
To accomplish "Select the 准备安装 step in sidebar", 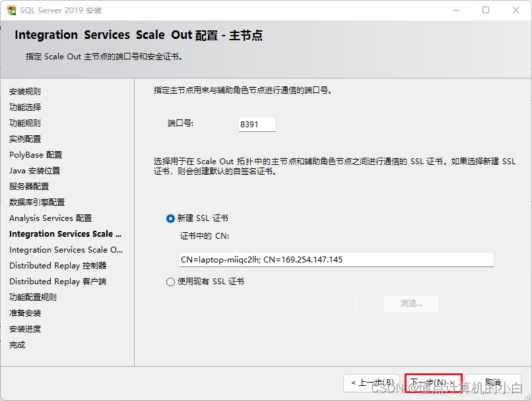I will pyautogui.click(x=25, y=313).
